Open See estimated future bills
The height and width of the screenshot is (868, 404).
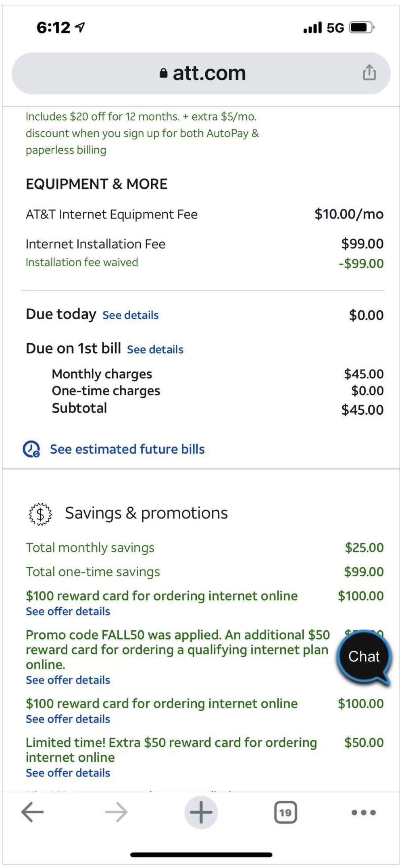pos(127,449)
